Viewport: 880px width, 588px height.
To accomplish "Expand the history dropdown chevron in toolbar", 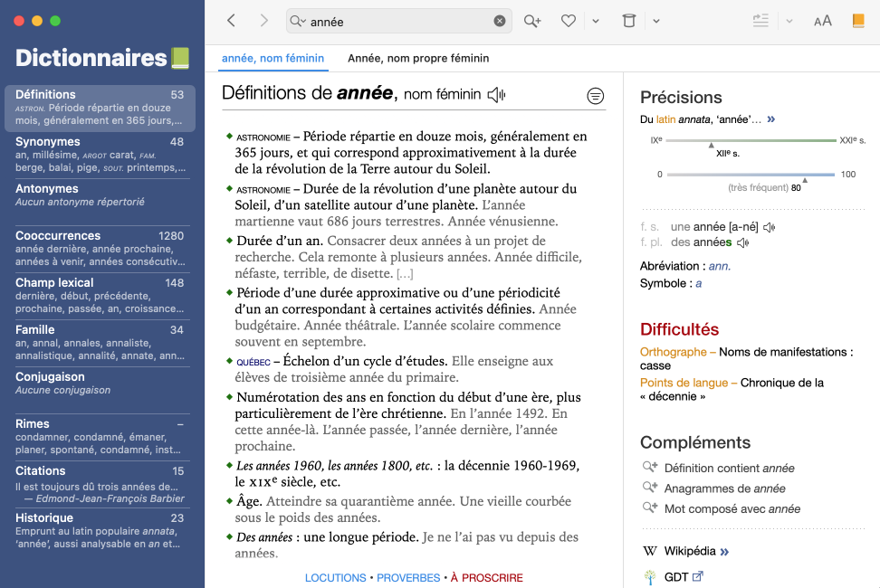I will (x=656, y=21).
